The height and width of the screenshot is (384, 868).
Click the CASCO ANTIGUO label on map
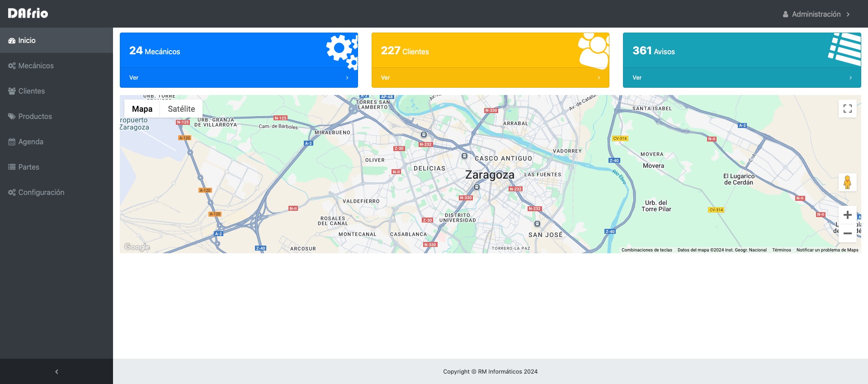(x=504, y=158)
